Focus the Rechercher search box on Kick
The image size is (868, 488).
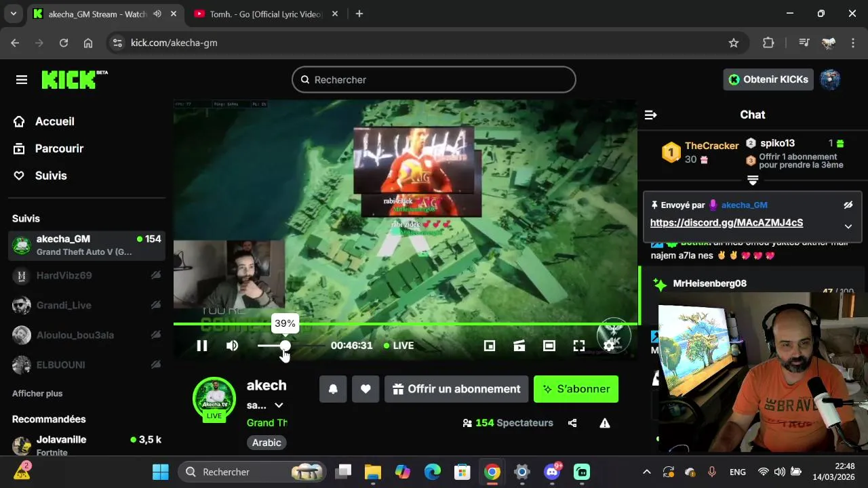coord(434,79)
